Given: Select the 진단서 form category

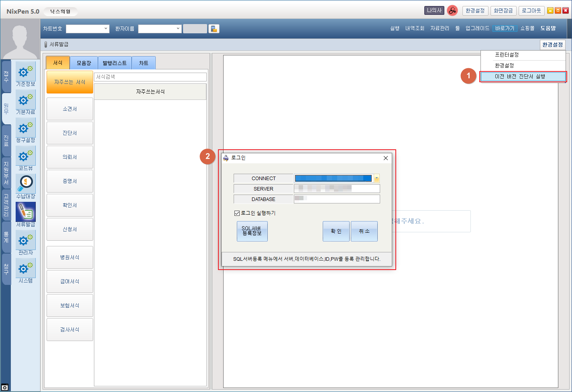Looking at the screenshot, I should [70, 133].
